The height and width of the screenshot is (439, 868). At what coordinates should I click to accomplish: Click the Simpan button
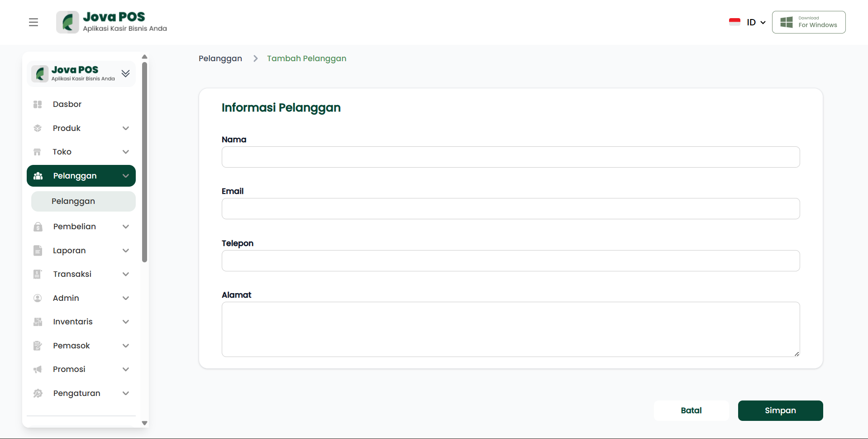tap(780, 410)
